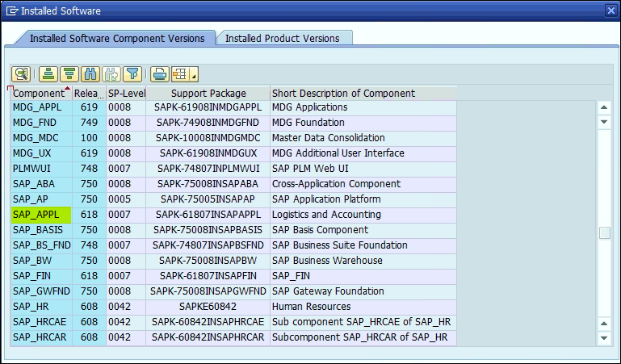
Task: Select the SAP_BS_FND component cell
Action: (x=41, y=245)
